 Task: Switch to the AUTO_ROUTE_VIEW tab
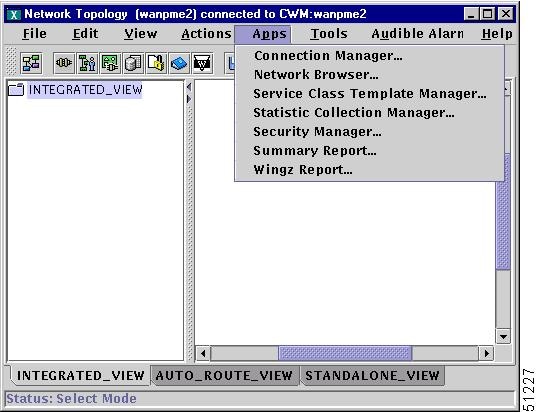pos(224,376)
